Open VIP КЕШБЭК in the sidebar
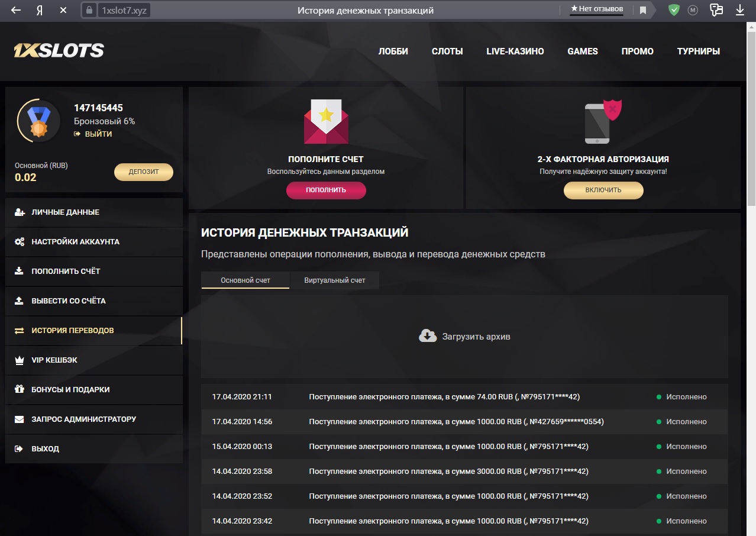This screenshot has height=536, width=756. [93, 360]
